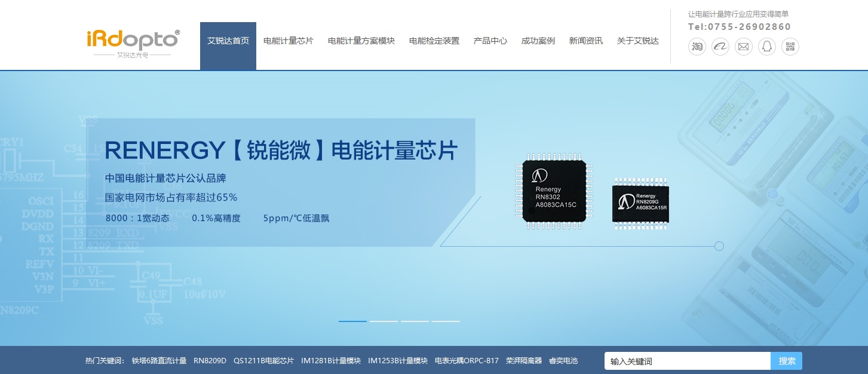Screen dimensions: 868x374
Task: Switch to the second carousel slide indicator
Action: pyautogui.click(x=384, y=321)
